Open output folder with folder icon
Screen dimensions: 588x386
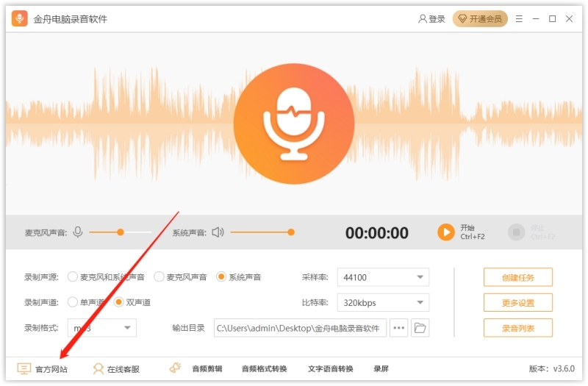click(420, 328)
